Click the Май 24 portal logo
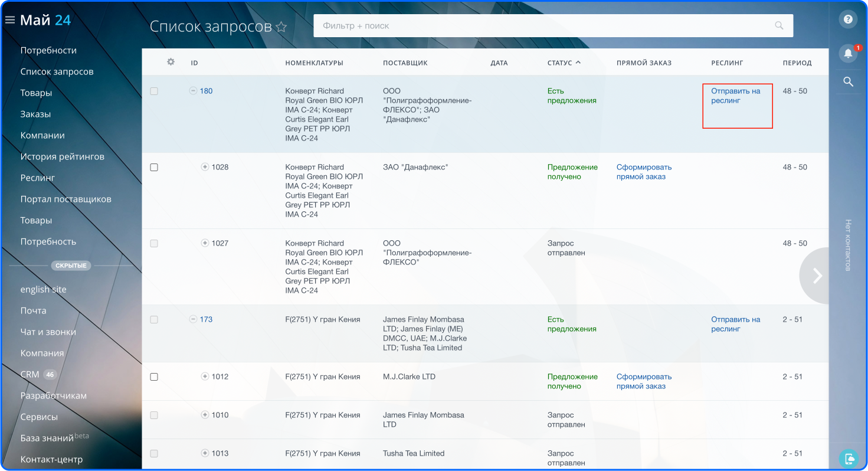The image size is (868, 471). (x=45, y=20)
